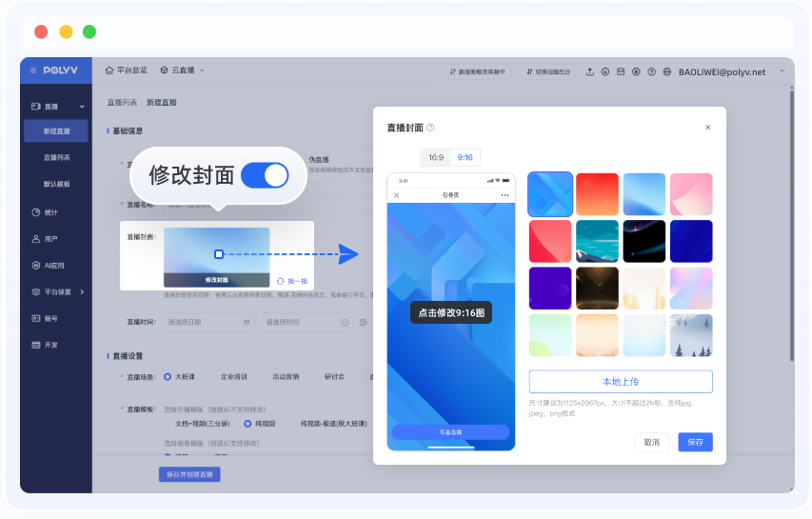Choose the red-orange gradient cover swatch
812x519 pixels.
[596, 194]
